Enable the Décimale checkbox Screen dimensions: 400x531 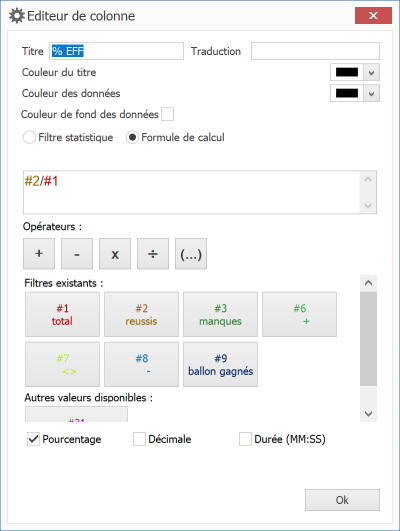point(139,439)
